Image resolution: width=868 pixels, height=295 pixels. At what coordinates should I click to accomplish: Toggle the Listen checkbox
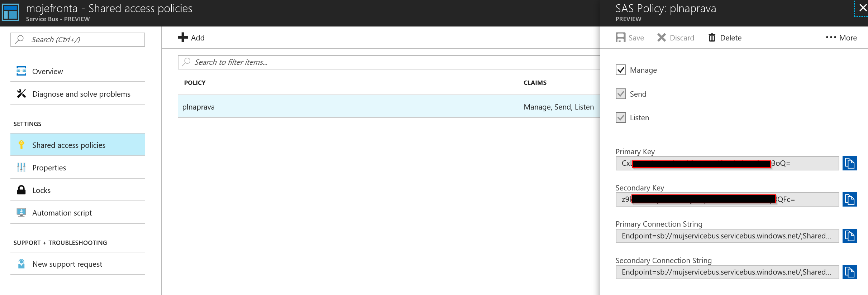click(x=621, y=117)
